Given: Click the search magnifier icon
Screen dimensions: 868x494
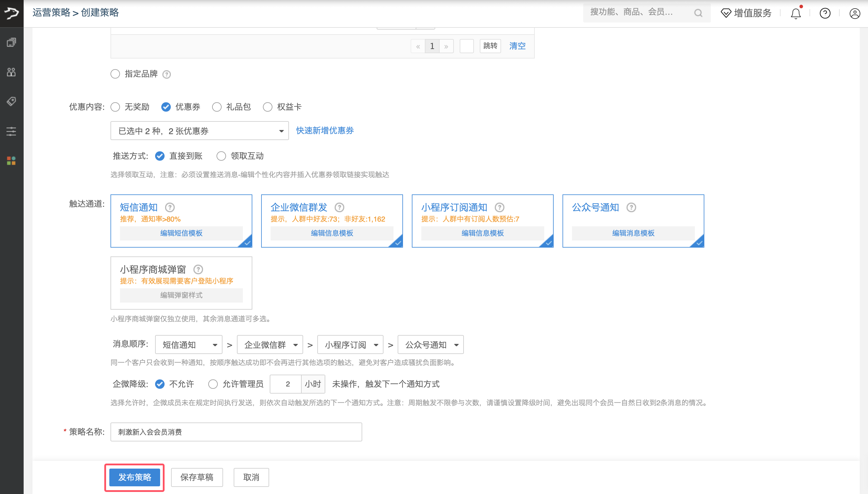Looking at the screenshot, I should pos(698,13).
